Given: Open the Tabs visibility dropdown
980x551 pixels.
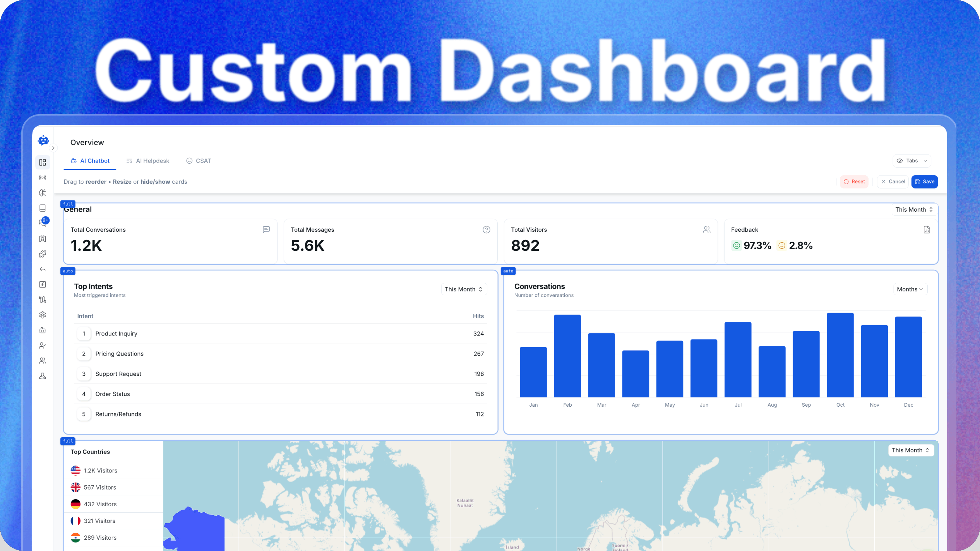Looking at the screenshot, I should coord(911,161).
